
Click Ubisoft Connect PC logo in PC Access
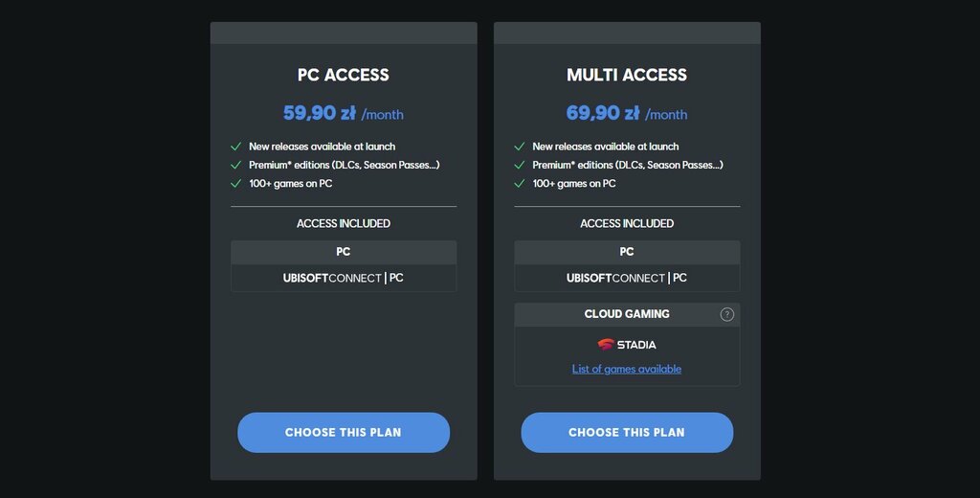click(344, 278)
